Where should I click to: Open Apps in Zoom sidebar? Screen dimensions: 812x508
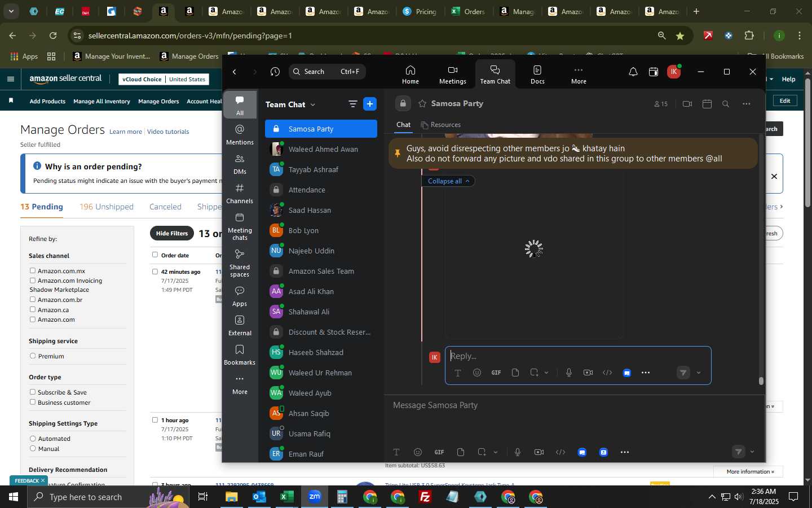pos(240,296)
